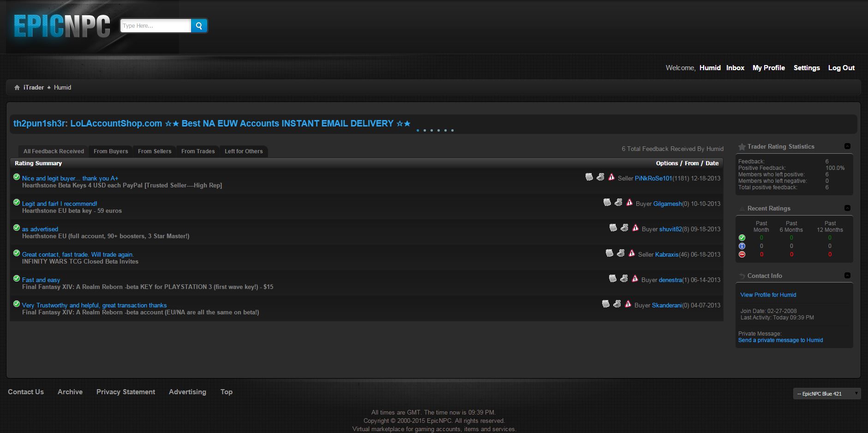Image resolution: width=868 pixels, height=433 pixels.
Task: Focus the 'Type Here...' search field
Action: pos(156,26)
